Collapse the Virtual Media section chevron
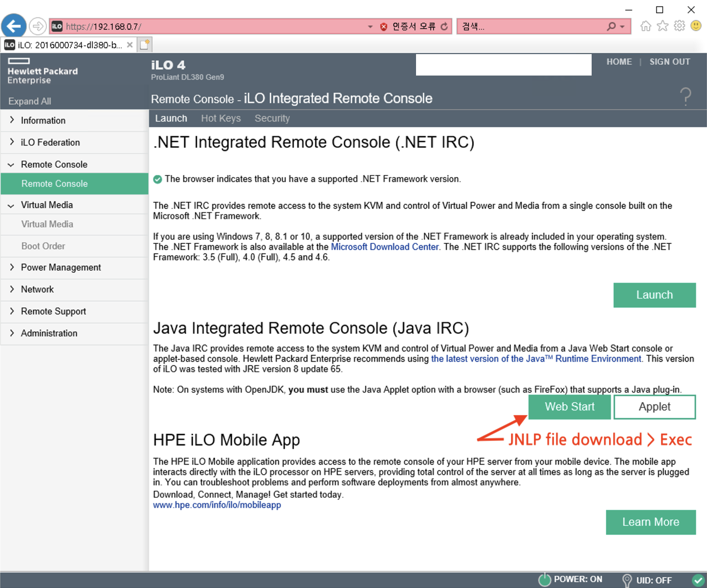The height and width of the screenshot is (588, 707). click(11, 205)
